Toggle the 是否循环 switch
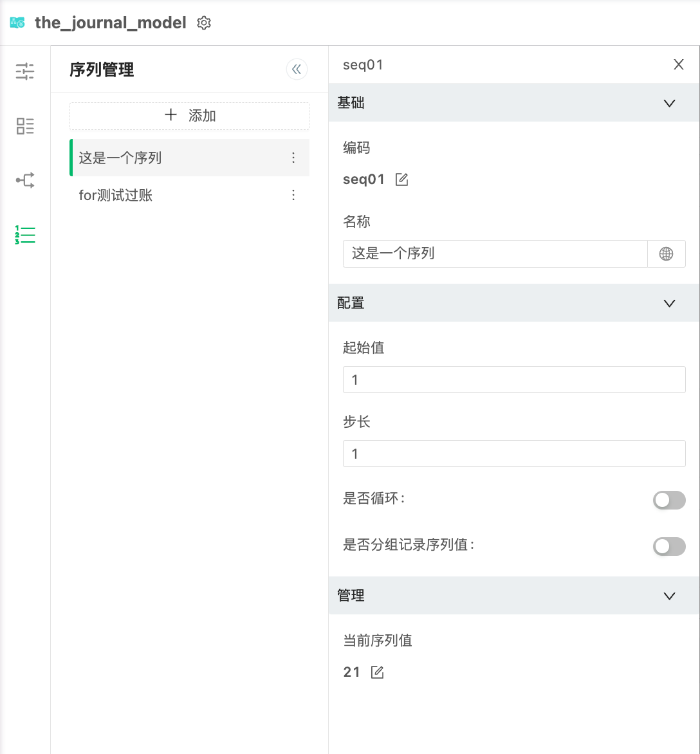 pos(668,500)
